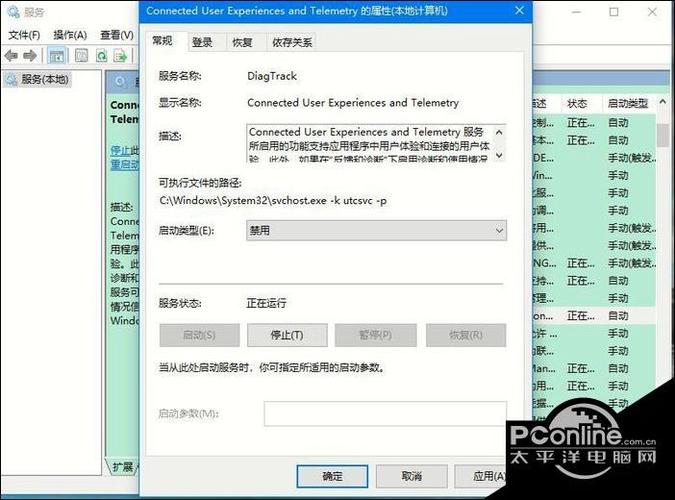Screen dimensions: 675x500
Task: Toggle the console tree pane toolbar icon
Action: [x=56, y=56]
